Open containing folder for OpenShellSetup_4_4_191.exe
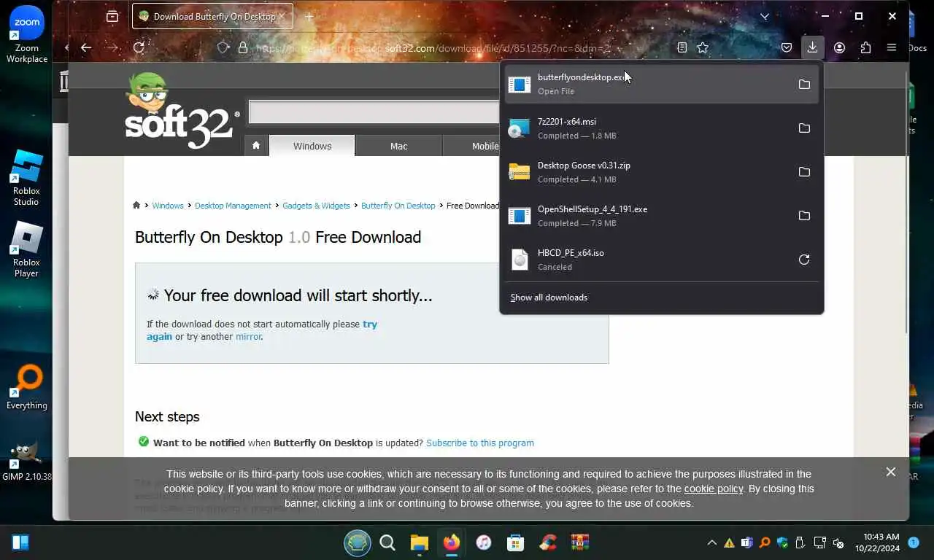 click(804, 216)
